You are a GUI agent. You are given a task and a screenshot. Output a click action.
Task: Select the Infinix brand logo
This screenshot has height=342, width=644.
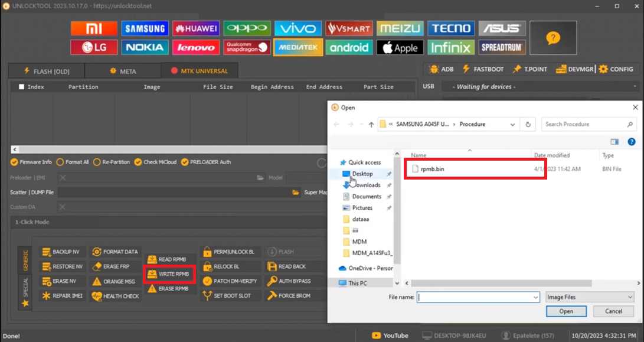coord(451,47)
